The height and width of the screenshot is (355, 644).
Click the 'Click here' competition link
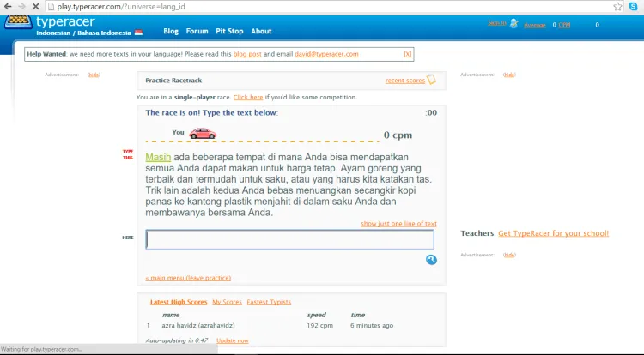pos(248,97)
